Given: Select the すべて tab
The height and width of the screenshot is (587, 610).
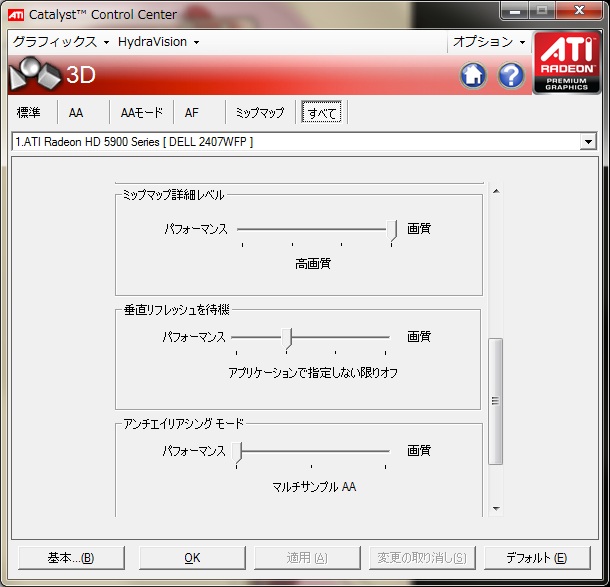Looking at the screenshot, I should click(322, 112).
